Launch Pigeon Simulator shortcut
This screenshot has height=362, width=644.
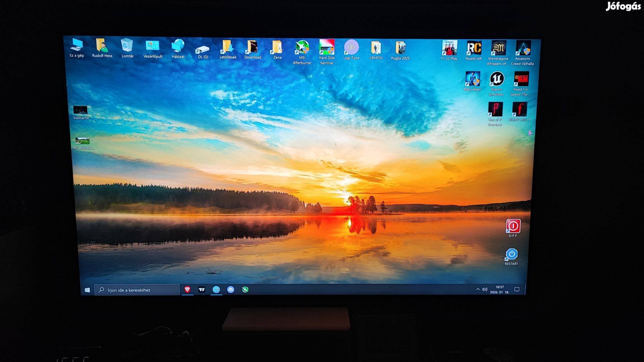pos(496,80)
